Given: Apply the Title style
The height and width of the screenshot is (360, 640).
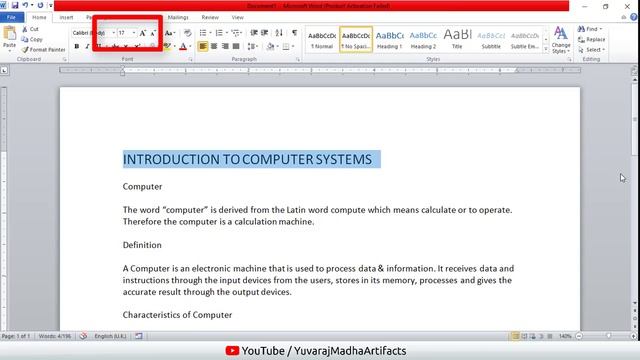Looking at the screenshot, I should [457, 40].
